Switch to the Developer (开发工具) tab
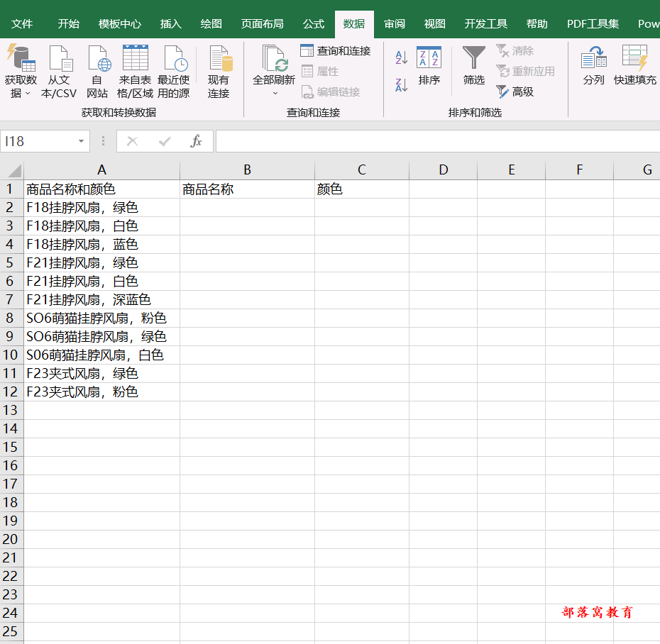The height and width of the screenshot is (644, 660). pos(485,24)
